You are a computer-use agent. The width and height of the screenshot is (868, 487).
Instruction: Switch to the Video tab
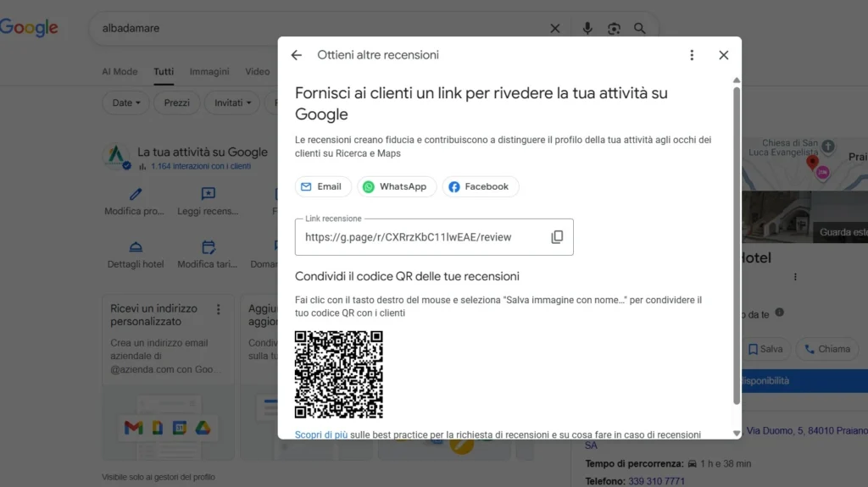tap(258, 71)
